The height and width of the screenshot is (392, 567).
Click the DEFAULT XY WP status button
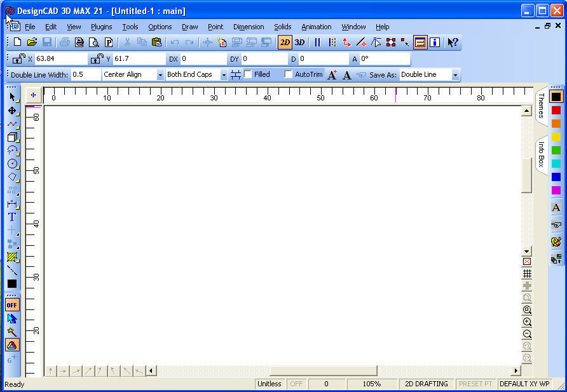[524, 384]
